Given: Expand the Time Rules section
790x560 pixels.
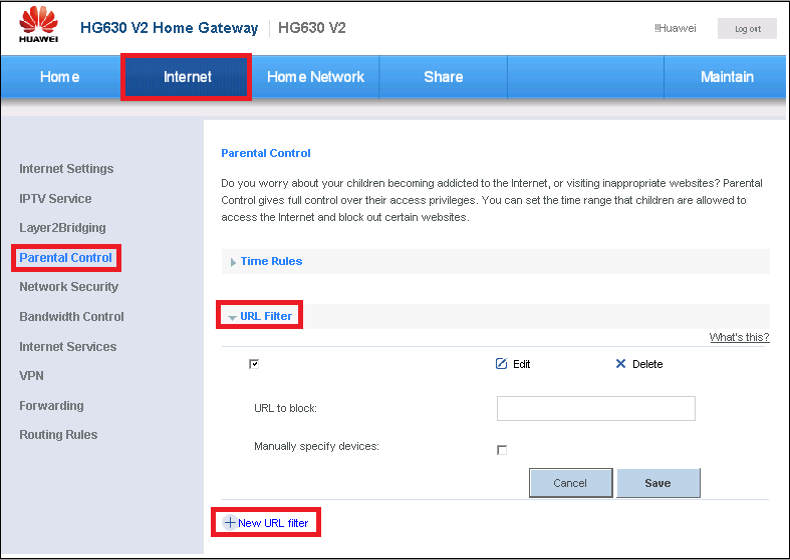Looking at the screenshot, I should tap(271, 261).
